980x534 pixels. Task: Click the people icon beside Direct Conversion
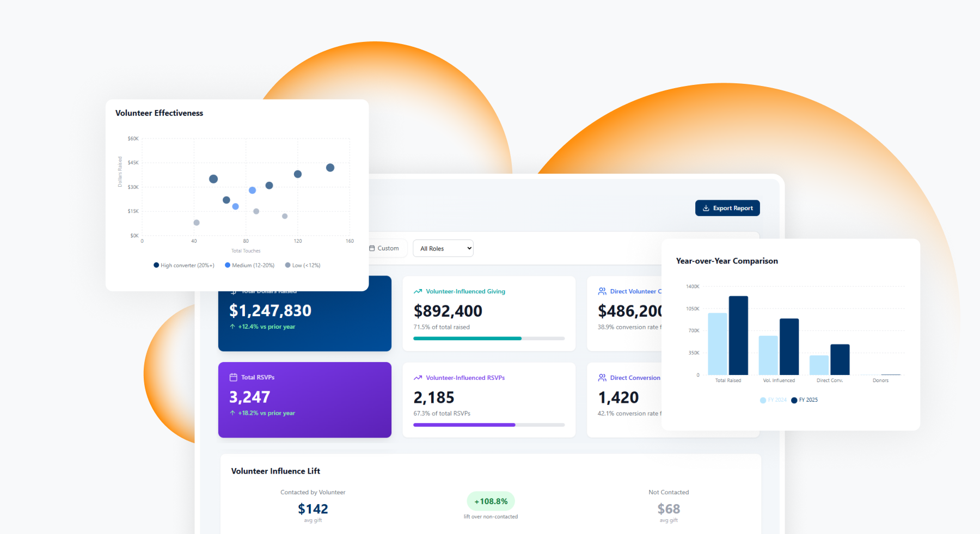point(602,378)
